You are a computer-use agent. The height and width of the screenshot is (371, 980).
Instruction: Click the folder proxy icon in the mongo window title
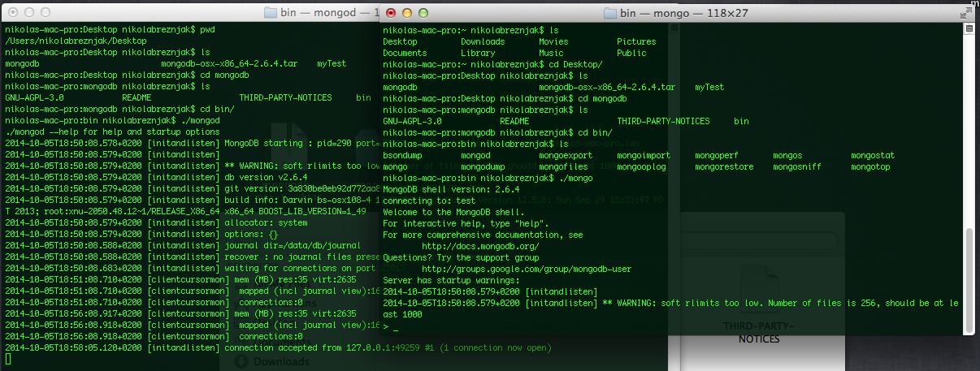(609, 12)
